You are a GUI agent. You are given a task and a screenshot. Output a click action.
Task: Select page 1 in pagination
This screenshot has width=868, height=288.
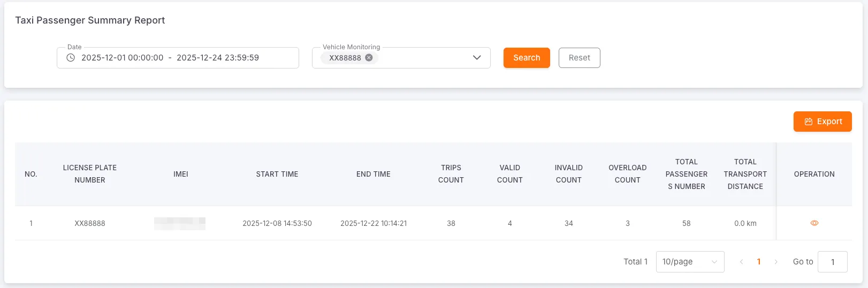coord(759,262)
